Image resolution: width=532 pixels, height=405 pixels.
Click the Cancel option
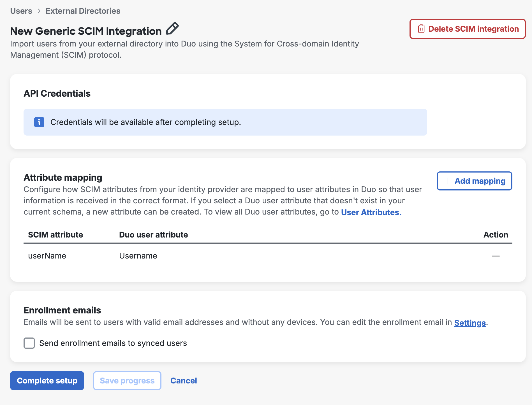tap(184, 381)
